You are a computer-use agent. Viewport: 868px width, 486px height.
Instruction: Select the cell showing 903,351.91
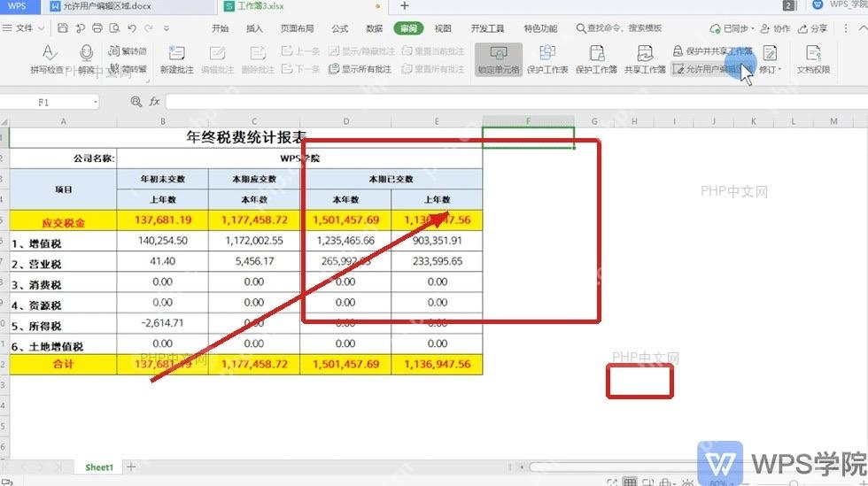click(x=437, y=241)
